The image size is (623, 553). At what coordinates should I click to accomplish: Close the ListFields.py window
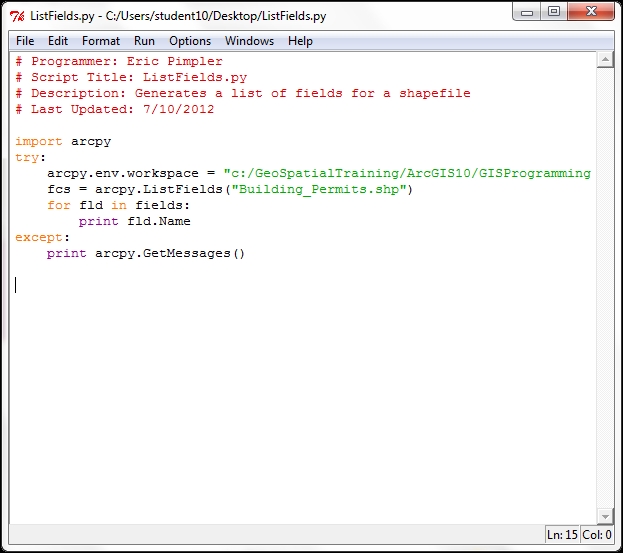coord(591,12)
